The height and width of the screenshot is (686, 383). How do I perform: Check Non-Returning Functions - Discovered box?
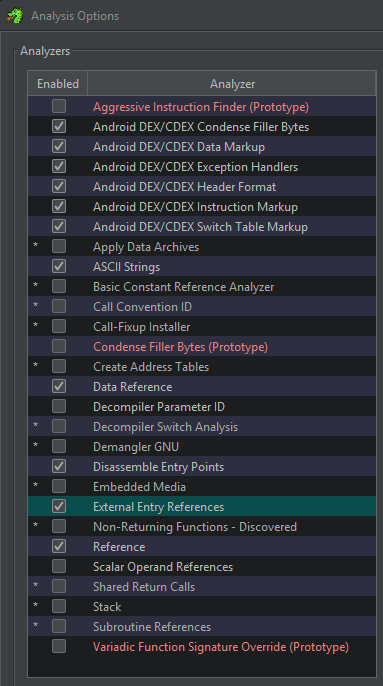pyautogui.click(x=59, y=526)
